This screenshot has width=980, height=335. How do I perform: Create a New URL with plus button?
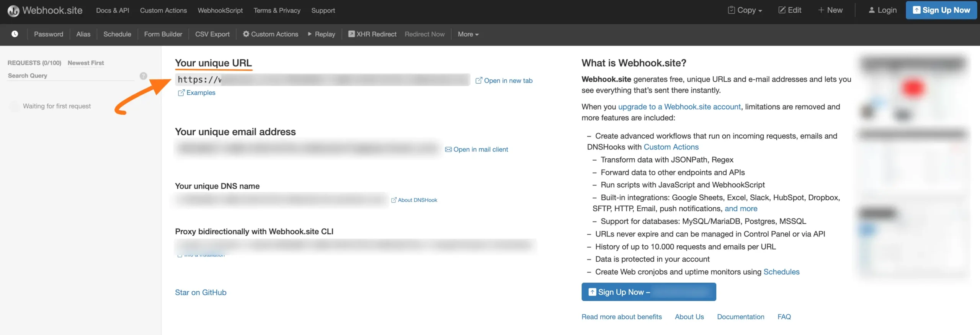830,10
